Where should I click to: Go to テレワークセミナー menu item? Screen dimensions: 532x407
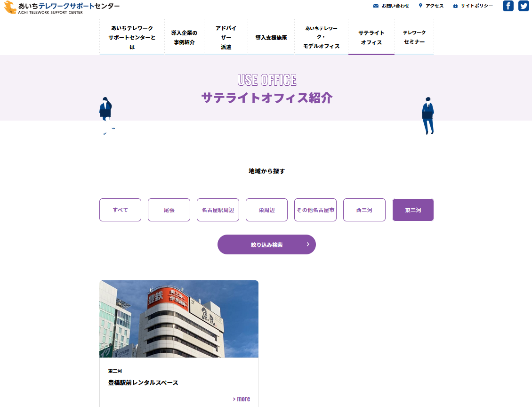[414, 38]
